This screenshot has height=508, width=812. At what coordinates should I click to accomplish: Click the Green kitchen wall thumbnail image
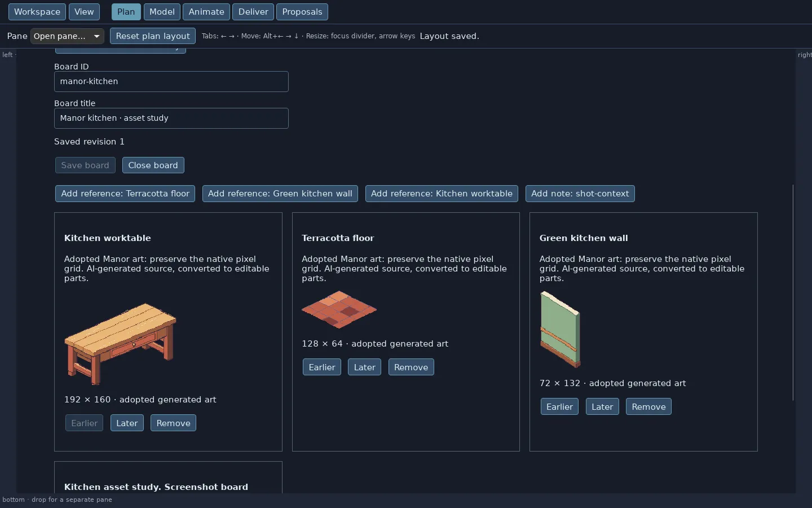tap(560, 329)
